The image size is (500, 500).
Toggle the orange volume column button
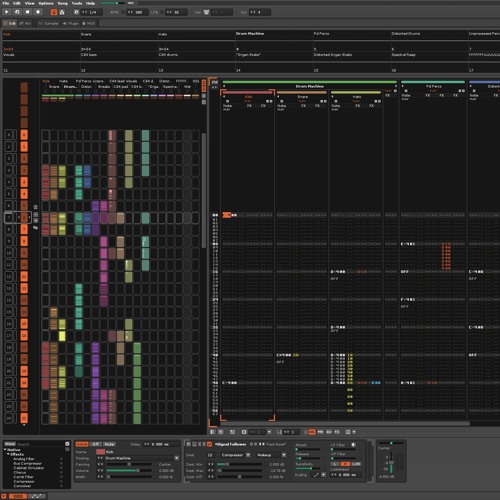coord(312,432)
